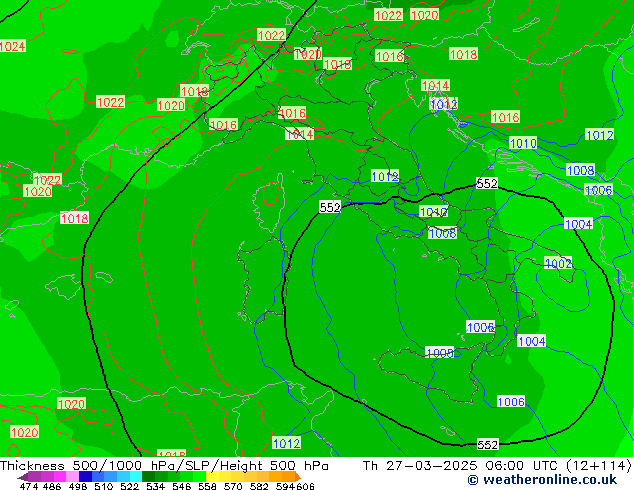This screenshot has height=490, width=634.
Task: Select the darkest green swatch above 534
Action: [148, 477]
